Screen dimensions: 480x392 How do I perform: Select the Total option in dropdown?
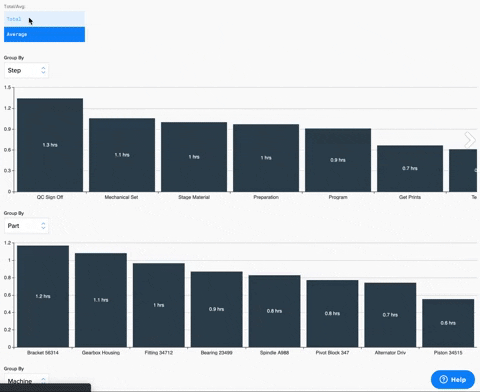pyautogui.click(x=44, y=19)
